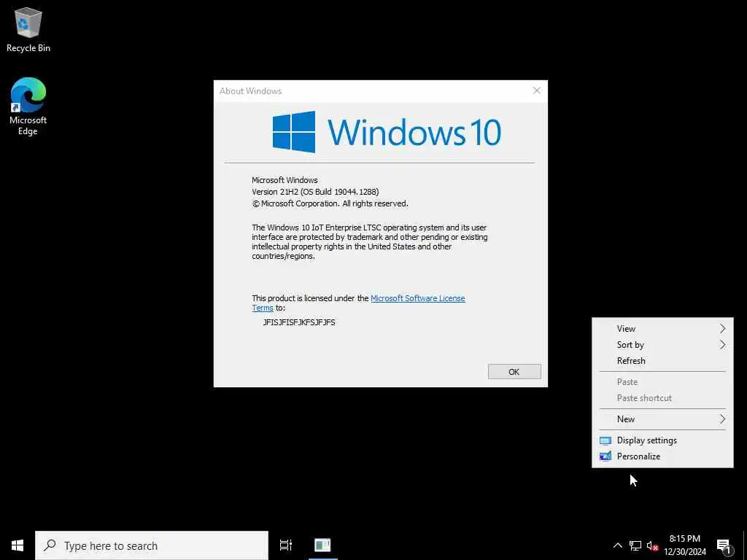Click the Windows 10 logo in the dialog
747x560 pixels.
click(x=387, y=132)
